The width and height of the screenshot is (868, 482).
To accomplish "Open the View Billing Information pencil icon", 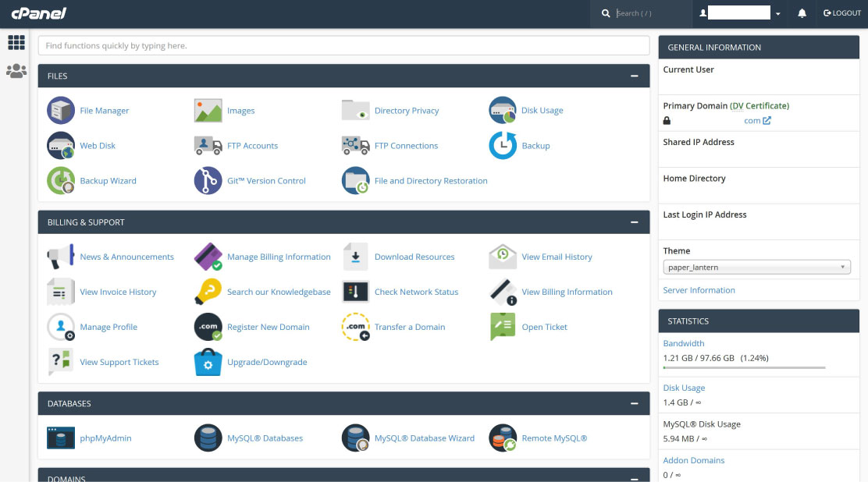I will click(503, 292).
